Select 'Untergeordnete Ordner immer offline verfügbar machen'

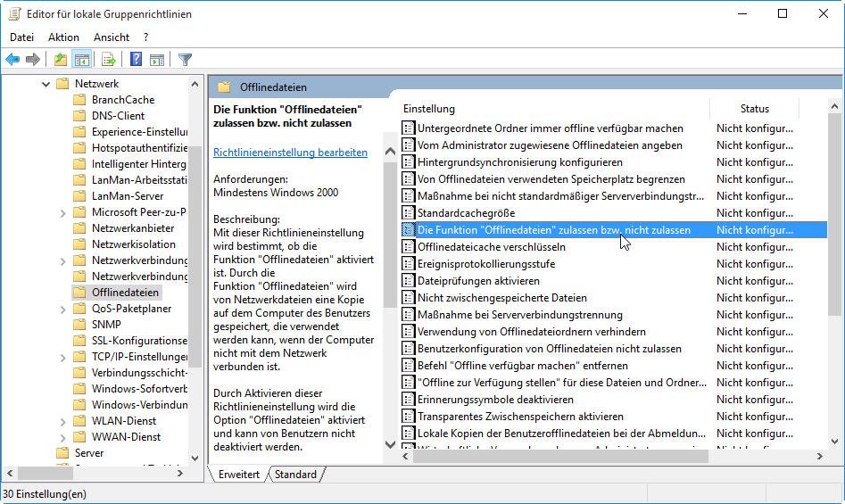coord(551,128)
